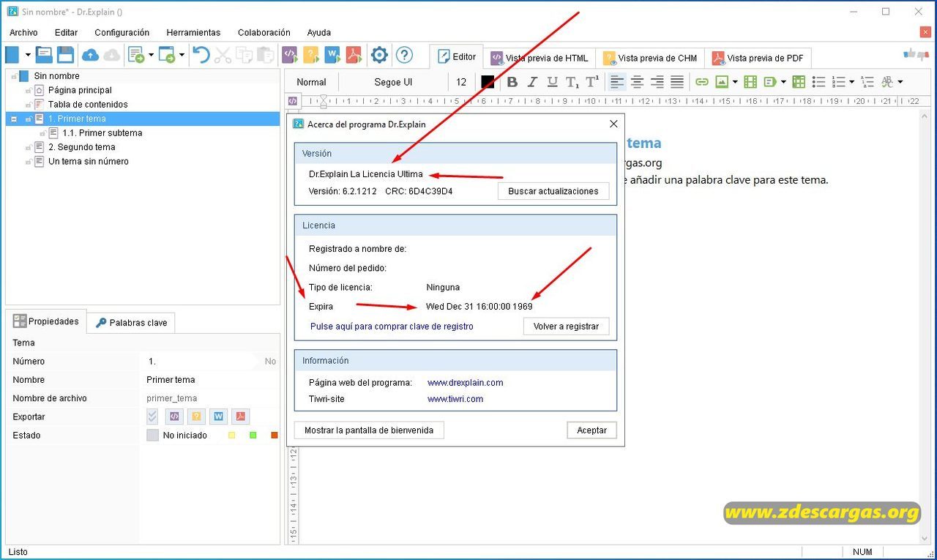This screenshot has height=560, width=937.
Task: Toggle all export formats with the double-check button
Action: point(152,417)
